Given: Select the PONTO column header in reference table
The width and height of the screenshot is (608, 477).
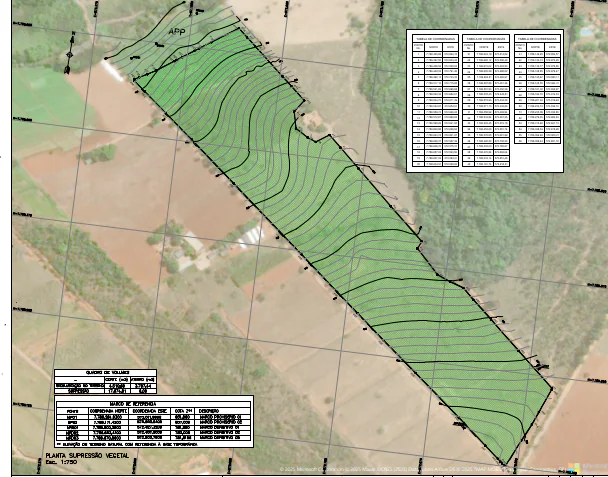Looking at the screenshot, I should point(73,411).
